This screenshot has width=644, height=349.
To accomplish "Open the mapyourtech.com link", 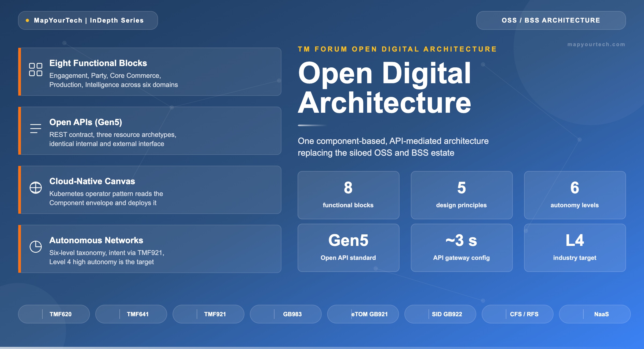I will coord(596,44).
